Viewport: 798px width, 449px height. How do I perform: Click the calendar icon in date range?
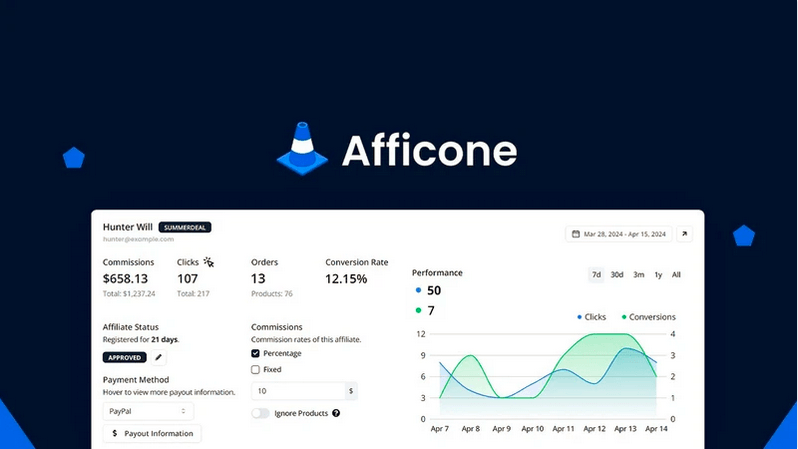click(x=576, y=234)
